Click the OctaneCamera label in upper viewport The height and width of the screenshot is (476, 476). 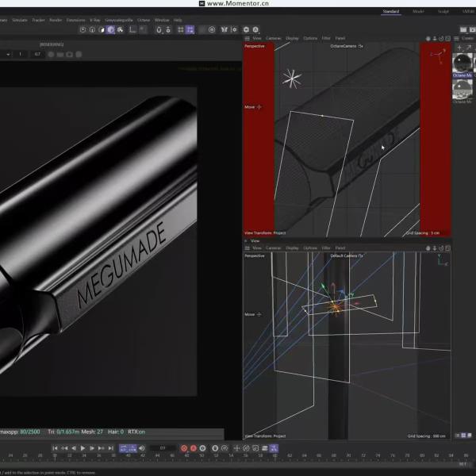click(x=347, y=46)
